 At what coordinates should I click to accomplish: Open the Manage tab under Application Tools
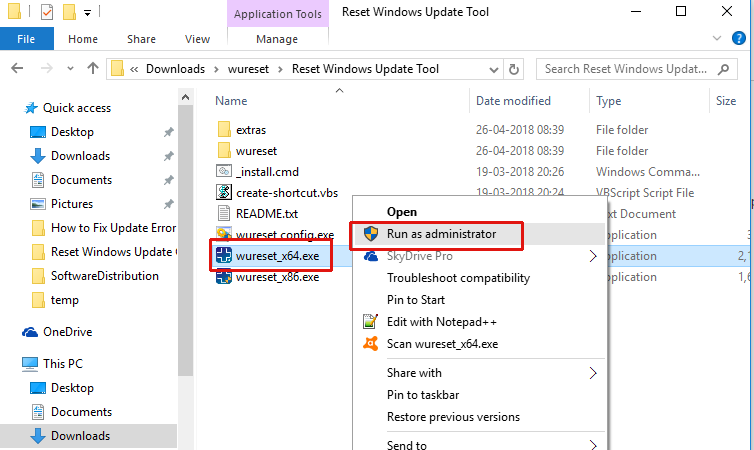[x=277, y=39]
